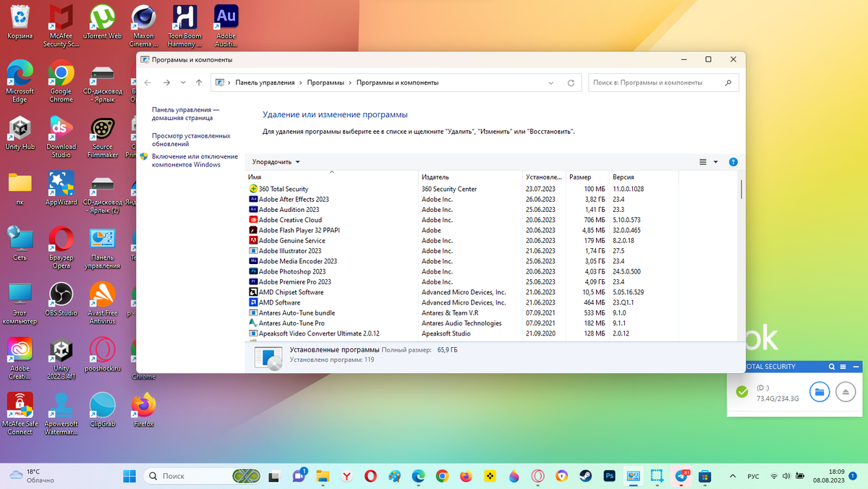Switch the РУС input language indicator
Viewport: 868px width, 489px height.
pos(753,476)
